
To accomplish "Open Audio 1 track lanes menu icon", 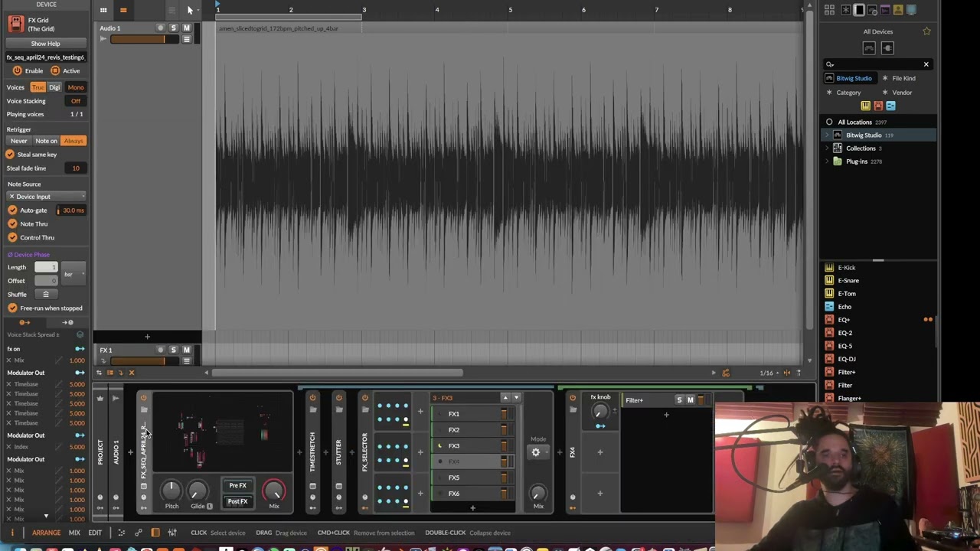I will point(186,39).
